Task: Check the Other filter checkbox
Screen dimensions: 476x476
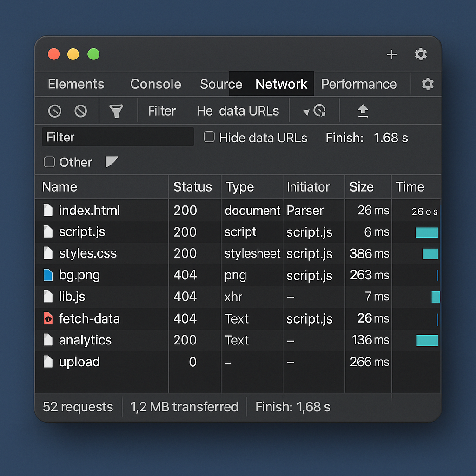Action: (x=49, y=162)
